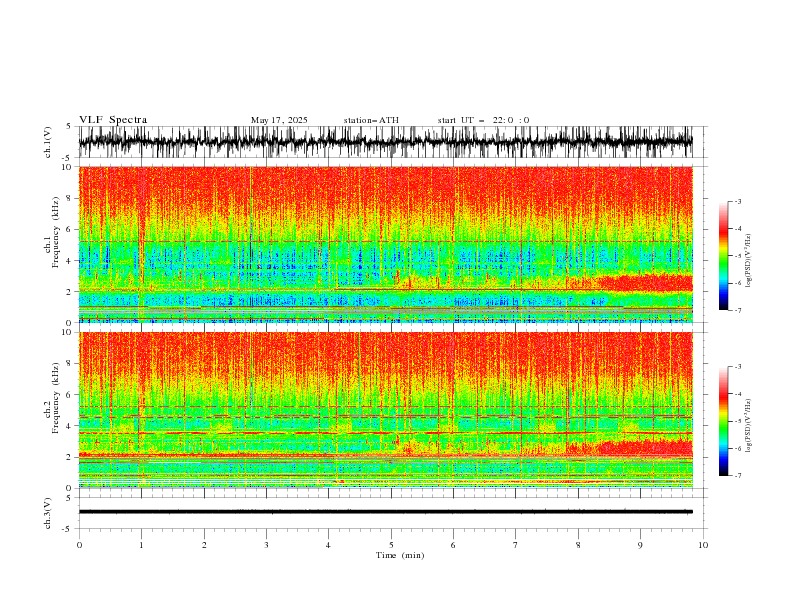Click the ch.2 color bar 'log(PSD)(V²/Hz)' label
Screen dimensions: 792x612
click(748, 425)
